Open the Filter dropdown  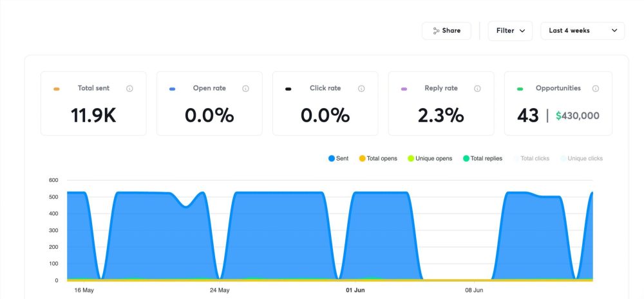(x=510, y=31)
